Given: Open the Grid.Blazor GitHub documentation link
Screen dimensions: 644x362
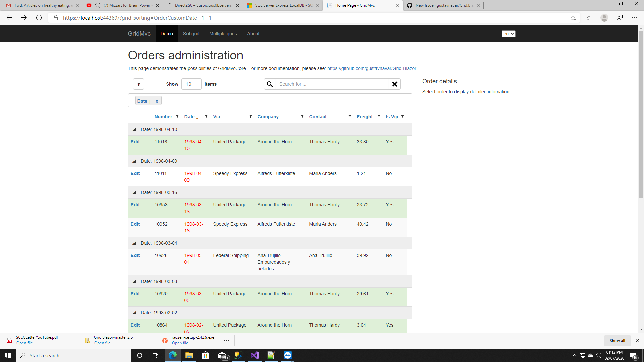Looking at the screenshot, I should [371, 68].
